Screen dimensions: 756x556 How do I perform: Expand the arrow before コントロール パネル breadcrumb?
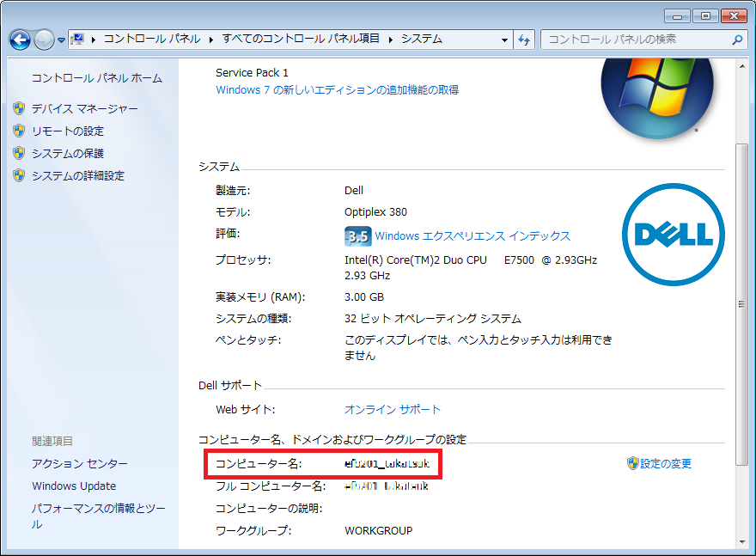[93, 40]
